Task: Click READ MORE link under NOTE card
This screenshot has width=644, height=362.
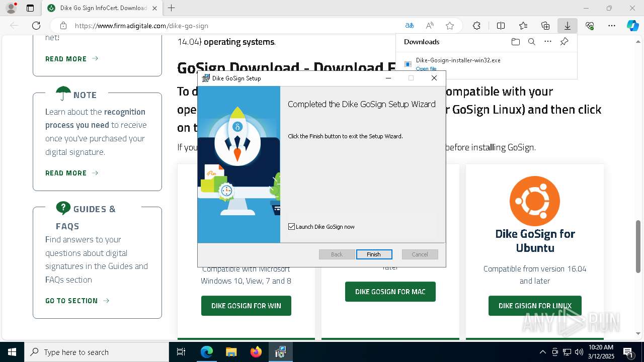Action: pos(71,173)
